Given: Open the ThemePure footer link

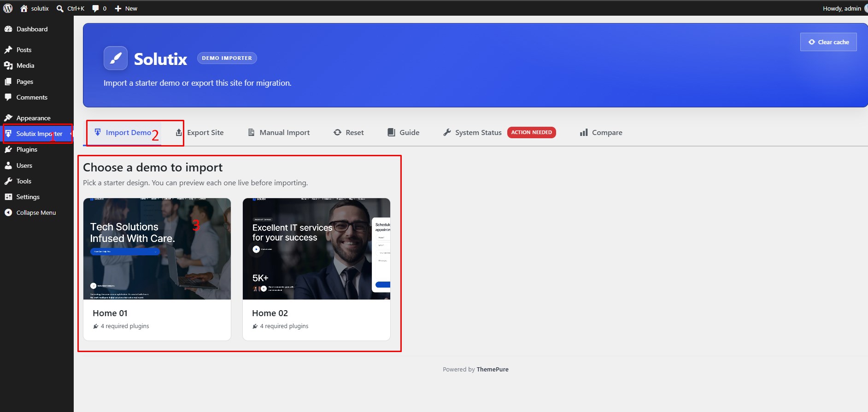Looking at the screenshot, I should pyautogui.click(x=493, y=370).
